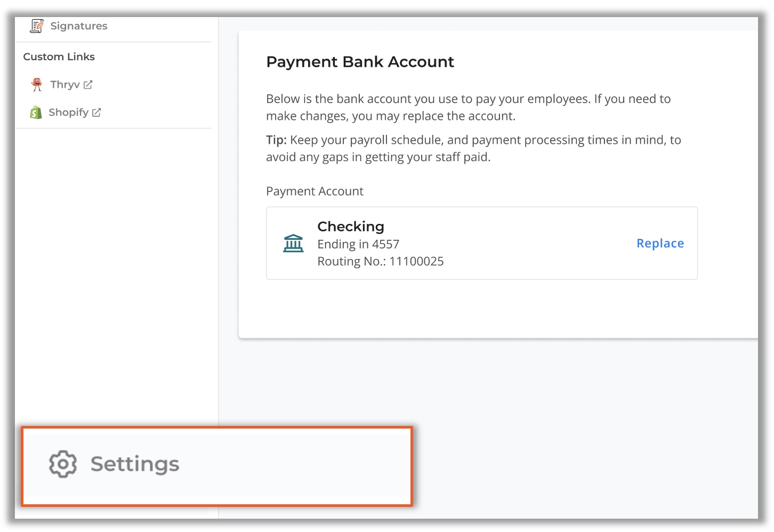The image size is (774, 532).
Task: Click the external-link icon beside Shopify
Action: pos(96,112)
